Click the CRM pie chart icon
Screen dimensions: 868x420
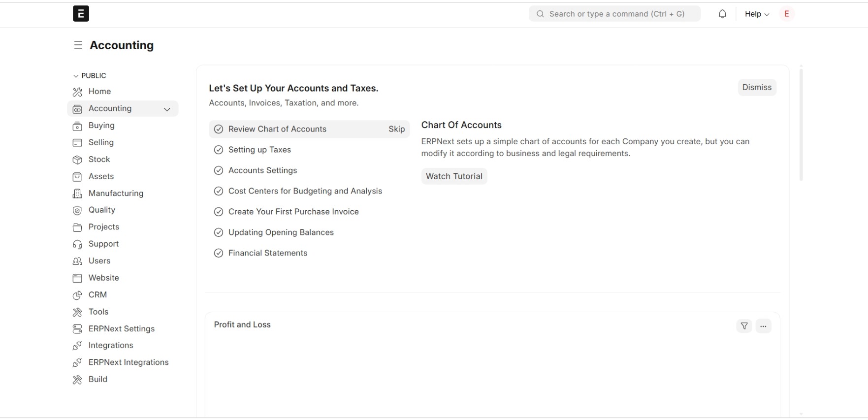pyautogui.click(x=77, y=295)
